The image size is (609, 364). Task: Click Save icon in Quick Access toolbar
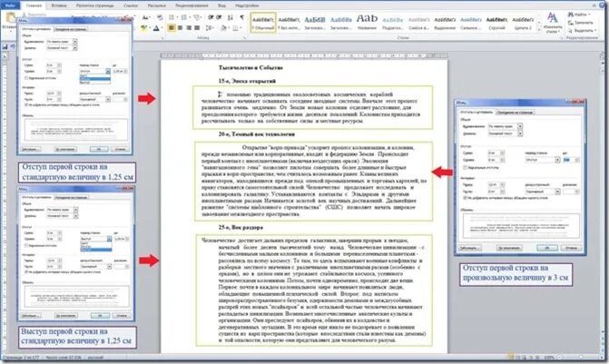pos(5,46)
